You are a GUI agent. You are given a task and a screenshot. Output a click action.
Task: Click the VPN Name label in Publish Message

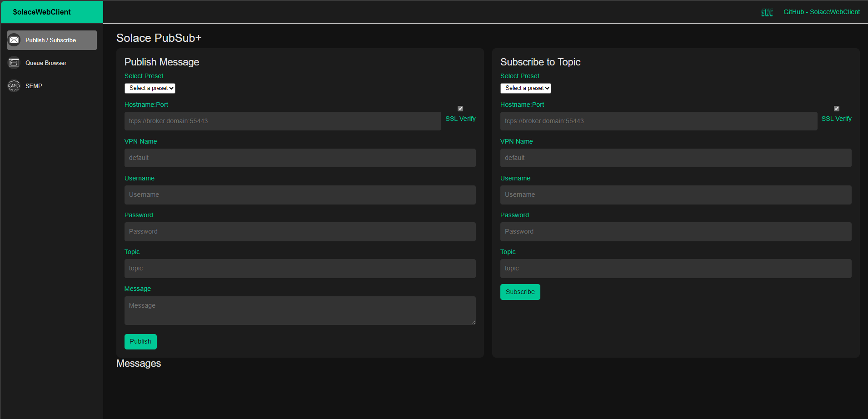tap(141, 141)
